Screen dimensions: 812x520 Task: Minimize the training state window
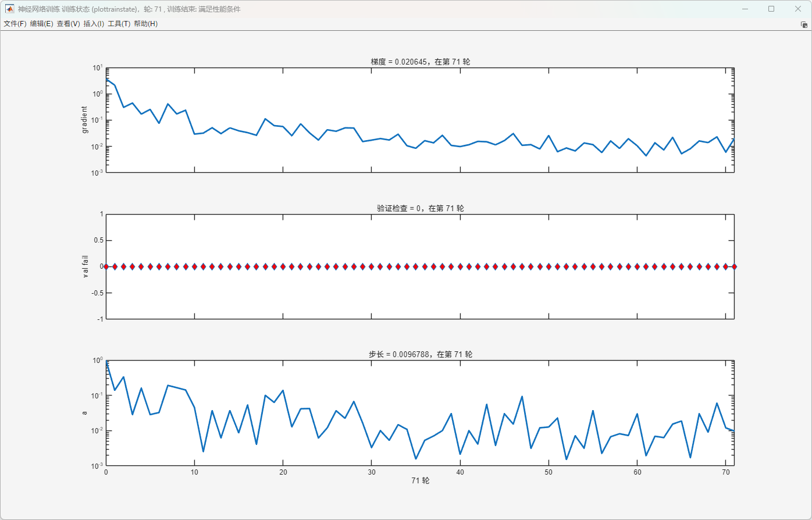[x=745, y=9]
